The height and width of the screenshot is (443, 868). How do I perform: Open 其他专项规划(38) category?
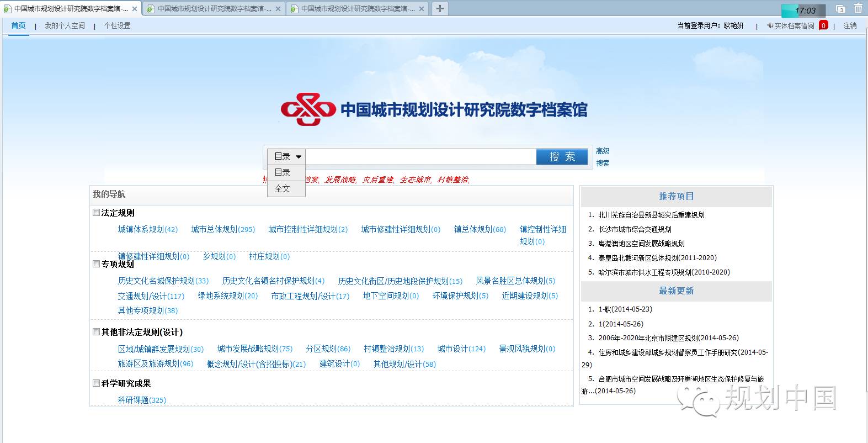[x=148, y=310]
